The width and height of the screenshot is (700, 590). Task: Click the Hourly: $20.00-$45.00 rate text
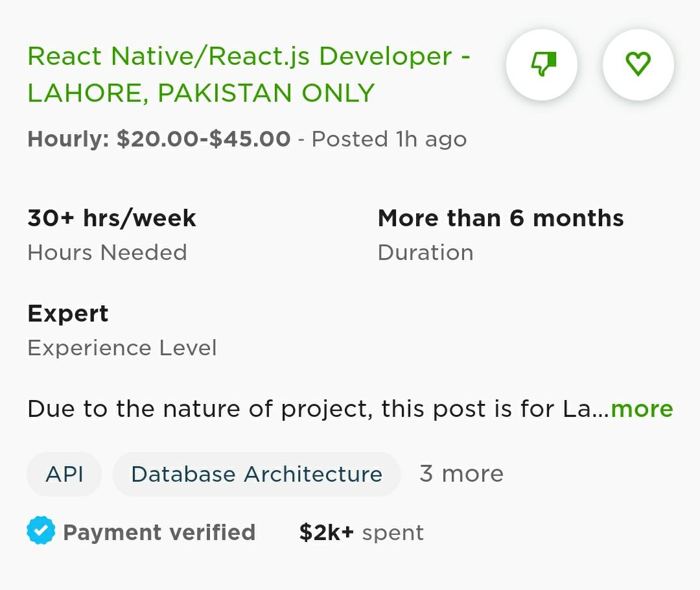[x=159, y=139]
